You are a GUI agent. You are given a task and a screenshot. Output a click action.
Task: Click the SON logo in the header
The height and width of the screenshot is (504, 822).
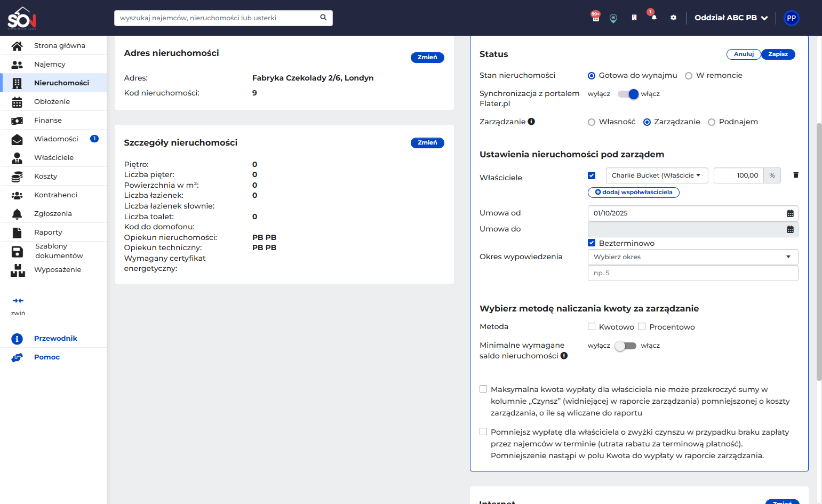click(22, 18)
